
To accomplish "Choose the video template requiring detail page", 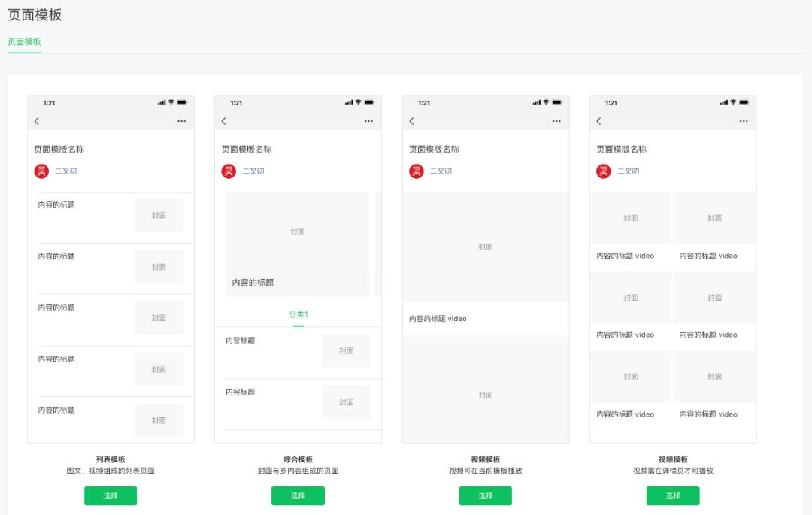I will (673, 496).
